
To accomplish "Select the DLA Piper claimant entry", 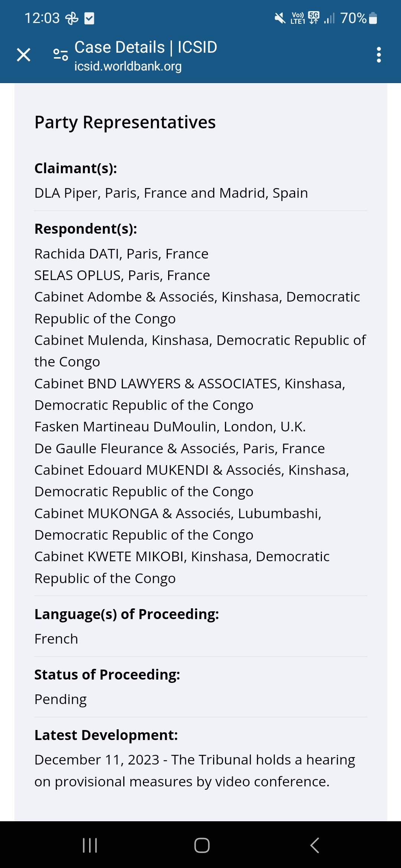I will (x=171, y=193).
